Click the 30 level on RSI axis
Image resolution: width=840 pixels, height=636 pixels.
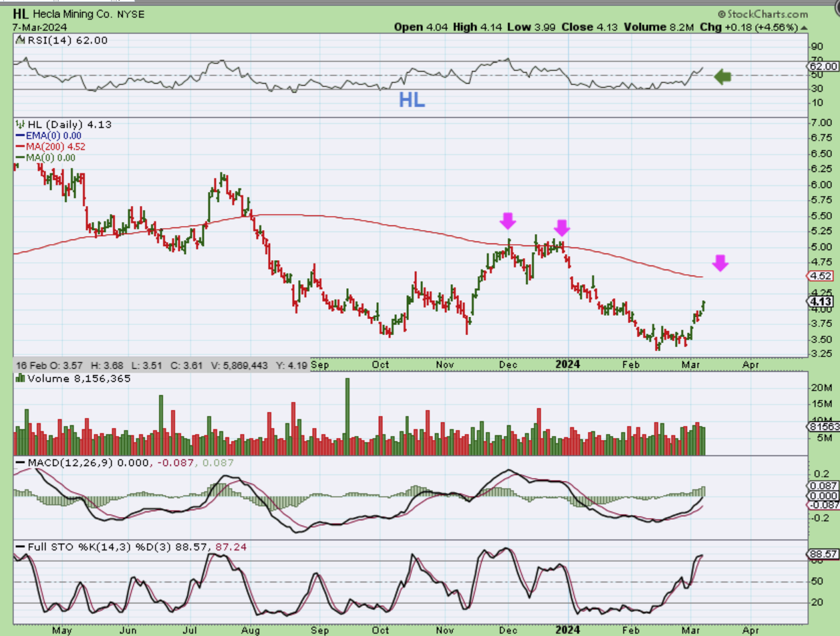[x=817, y=89]
